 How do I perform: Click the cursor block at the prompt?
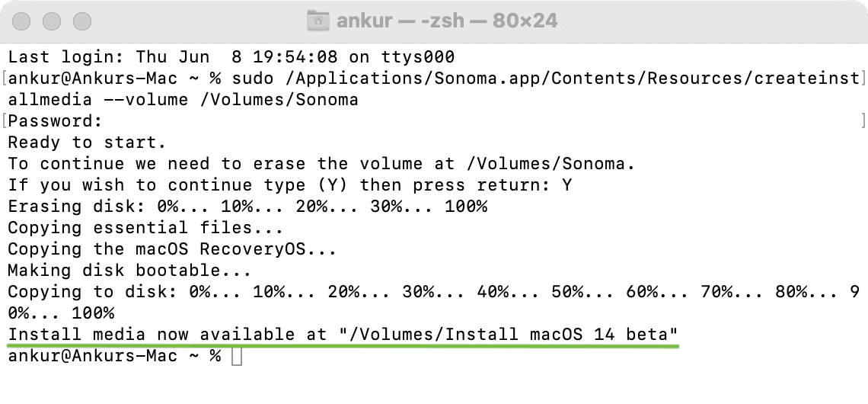tap(237, 356)
